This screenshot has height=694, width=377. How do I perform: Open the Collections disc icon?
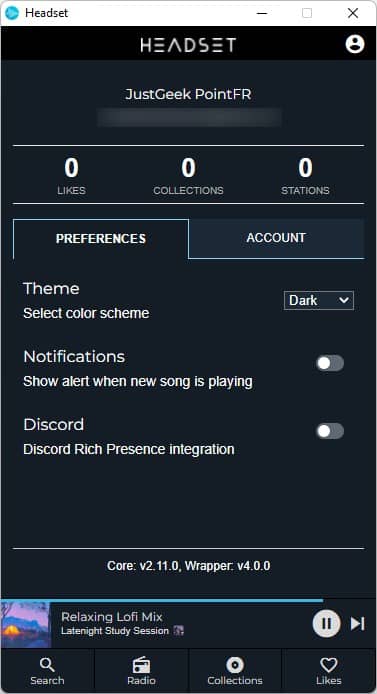click(235, 665)
